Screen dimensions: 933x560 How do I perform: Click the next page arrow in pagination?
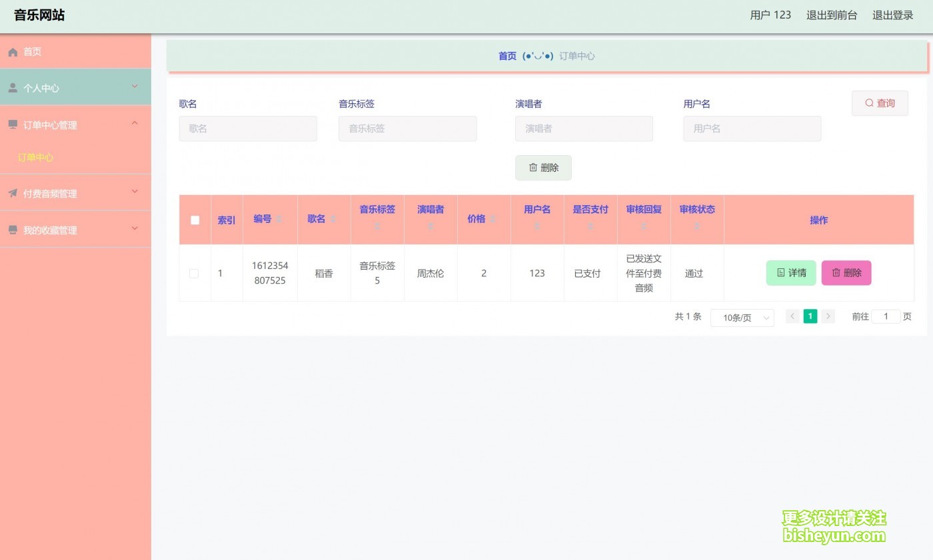pos(827,316)
